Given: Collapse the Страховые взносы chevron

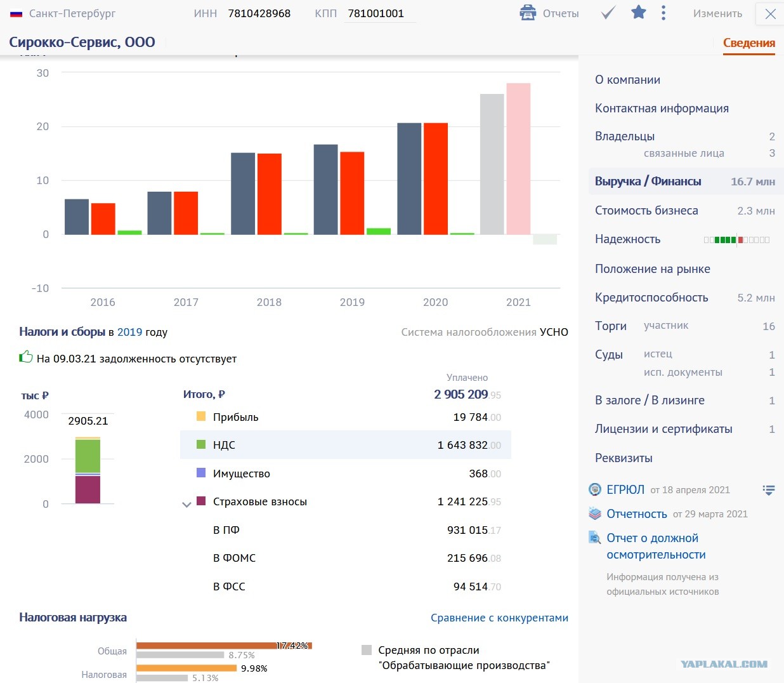Looking at the screenshot, I should [186, 505].
